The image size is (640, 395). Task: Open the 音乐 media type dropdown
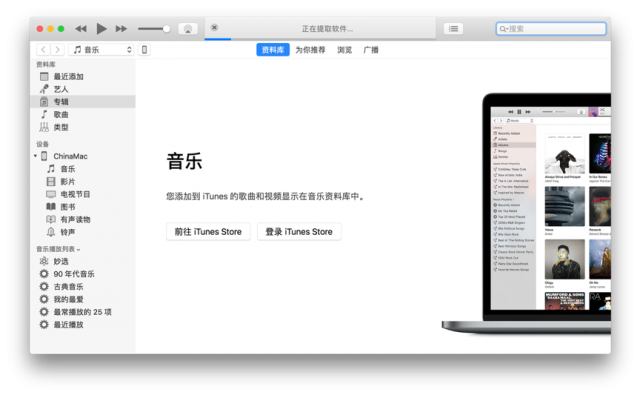101,50
